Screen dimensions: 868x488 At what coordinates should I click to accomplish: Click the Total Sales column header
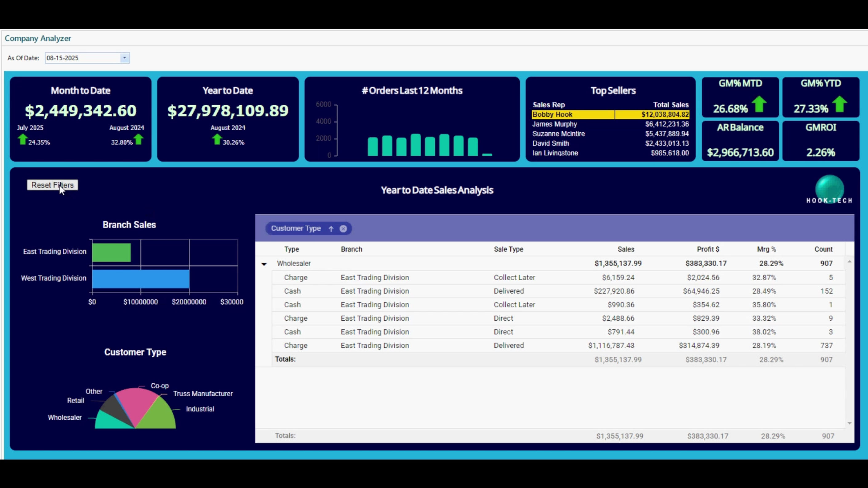coord(670,105)
